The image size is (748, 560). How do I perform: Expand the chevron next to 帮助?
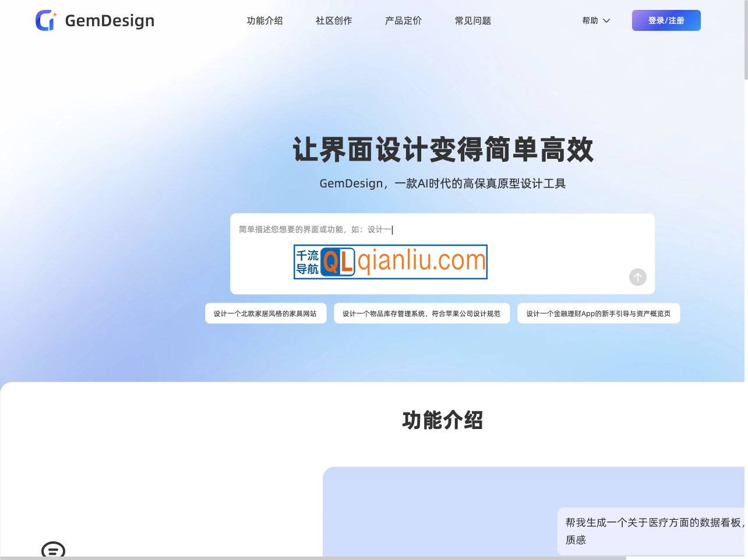click(606, 21)
